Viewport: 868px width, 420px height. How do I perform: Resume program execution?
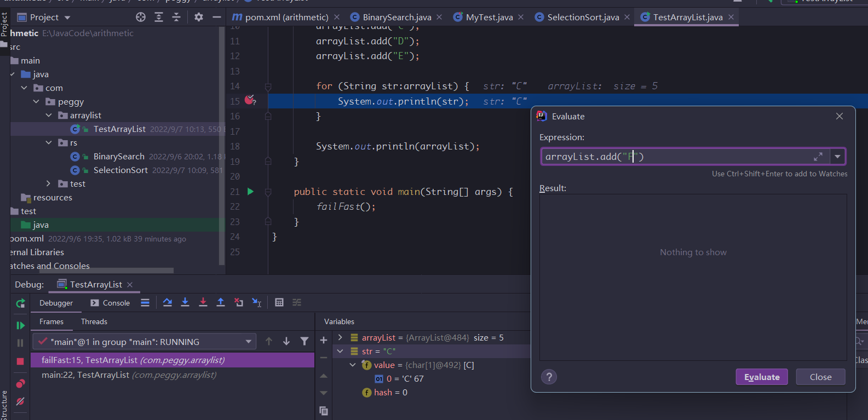(20, 325)
